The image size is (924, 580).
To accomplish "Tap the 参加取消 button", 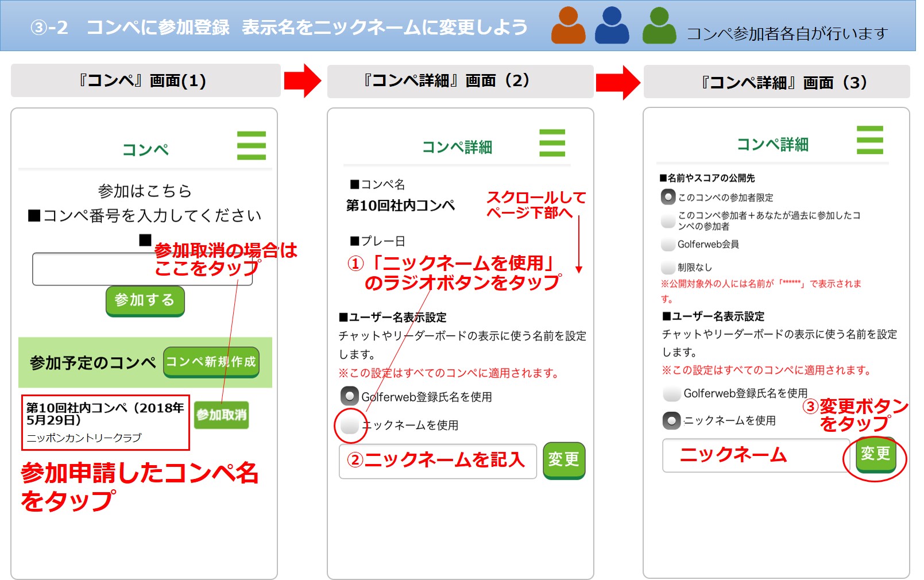I will [222, 415].
